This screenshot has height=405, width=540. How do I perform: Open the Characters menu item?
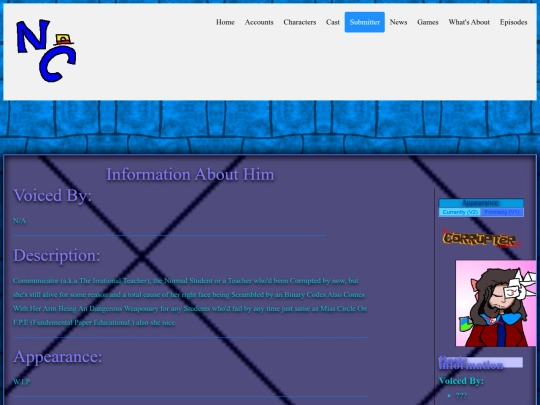(x=300, y=22)
